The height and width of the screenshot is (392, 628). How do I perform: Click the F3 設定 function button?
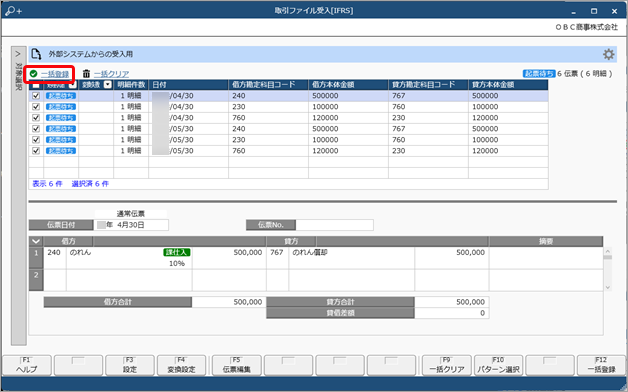pyautogui.click(x=130, y=365)
